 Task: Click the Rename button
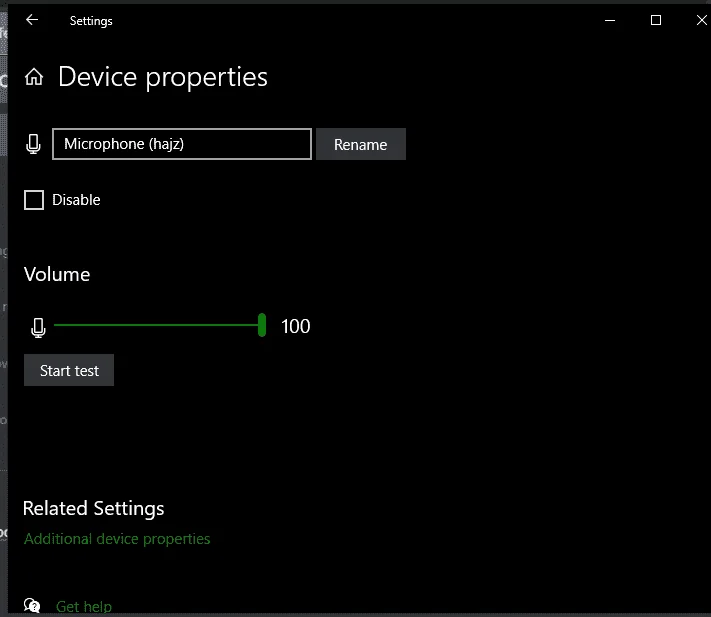pos(361,144)
